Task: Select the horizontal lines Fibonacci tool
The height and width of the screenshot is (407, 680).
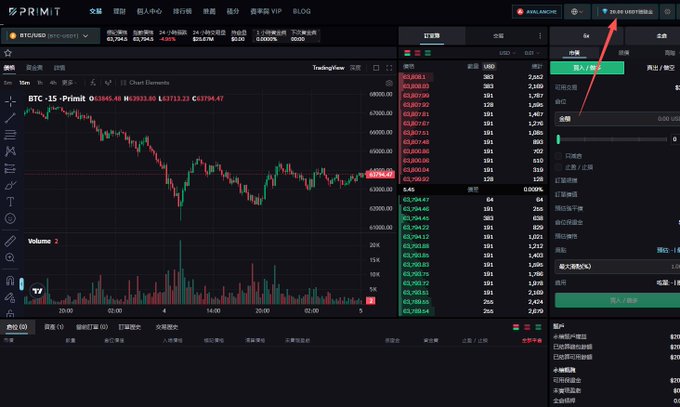Action: [x=10, y=135]
